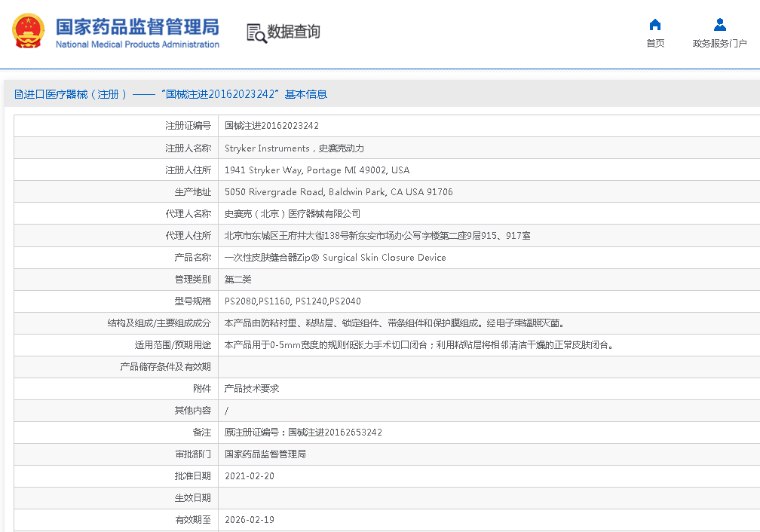
Task: Click the 5050 Rivergrade Road production address
Action: pyautogui.click(x=339, y=192)
